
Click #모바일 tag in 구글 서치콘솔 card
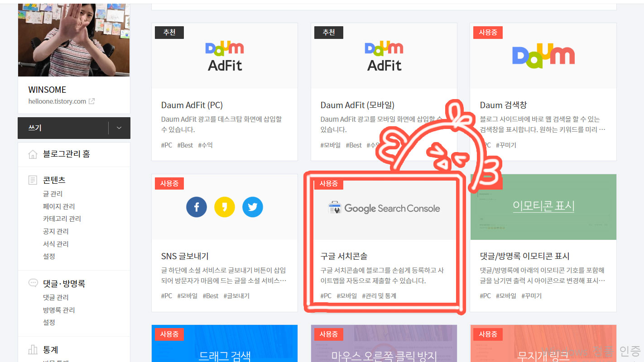pos(347,296)
